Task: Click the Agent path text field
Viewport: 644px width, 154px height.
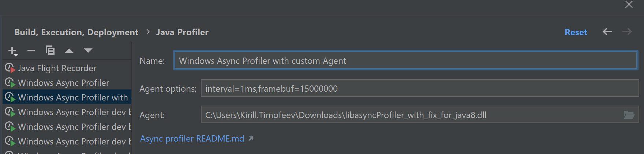Action: pyautogui.click(x=412, y=115)
